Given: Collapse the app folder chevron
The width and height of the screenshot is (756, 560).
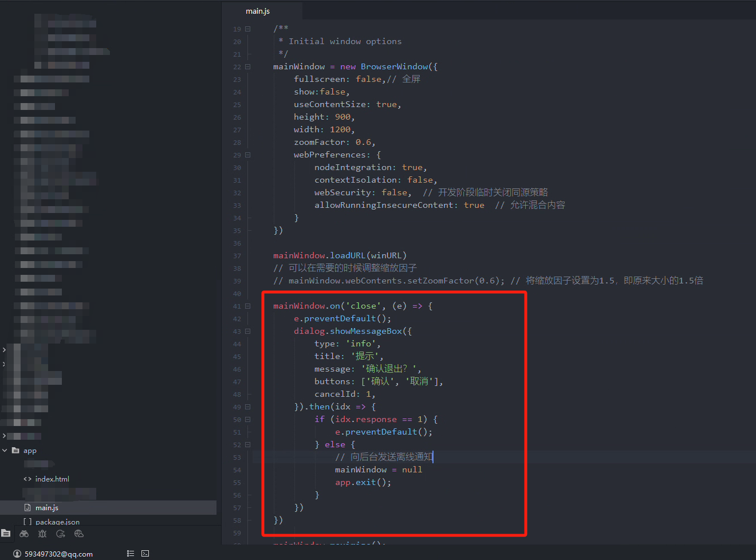Looking at the screenshot, I should [5, 451].
